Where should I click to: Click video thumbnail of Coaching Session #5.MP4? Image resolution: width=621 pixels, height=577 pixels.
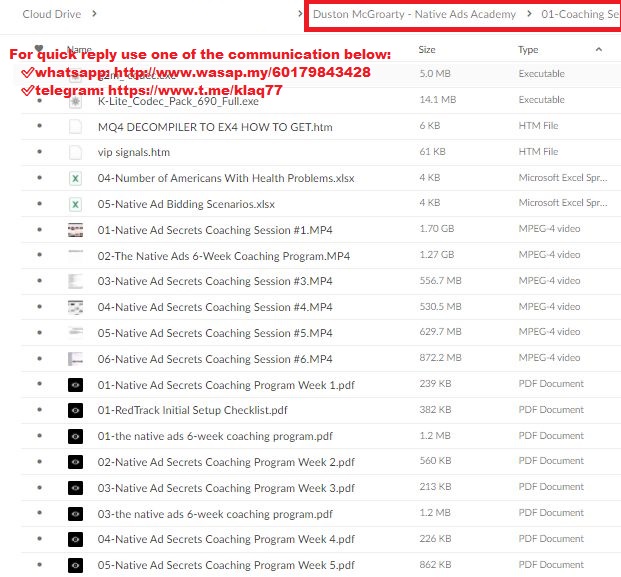[x=75, y=333]
